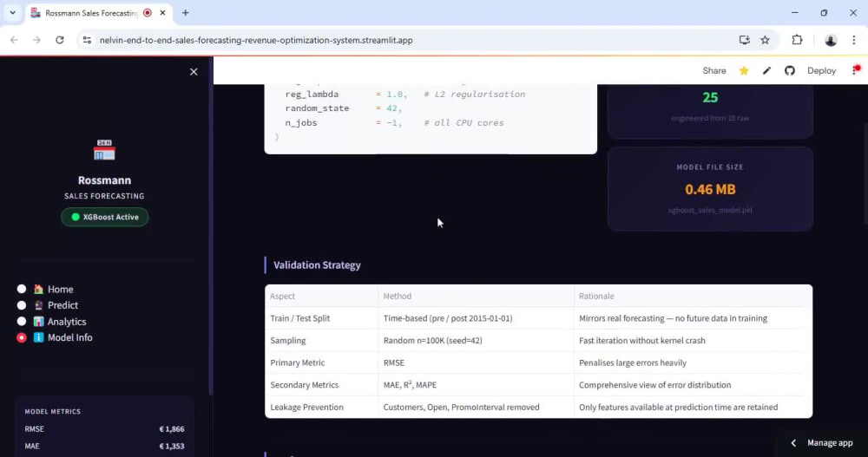The width and height of the screenshot is (868, 457).
Task: Click the random_state code line
Action: pyautogui.click(x=343, y=108)
